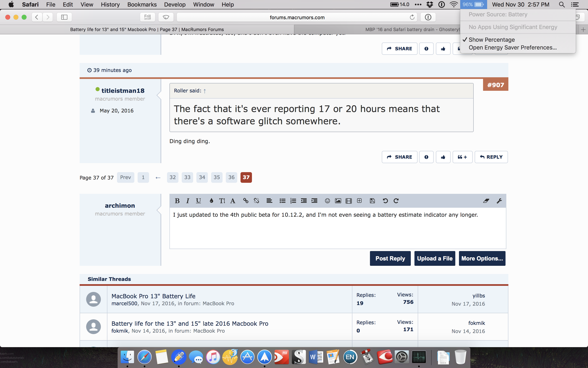
Task: Open the insert plus menu
Action: (x=359, y=201)
